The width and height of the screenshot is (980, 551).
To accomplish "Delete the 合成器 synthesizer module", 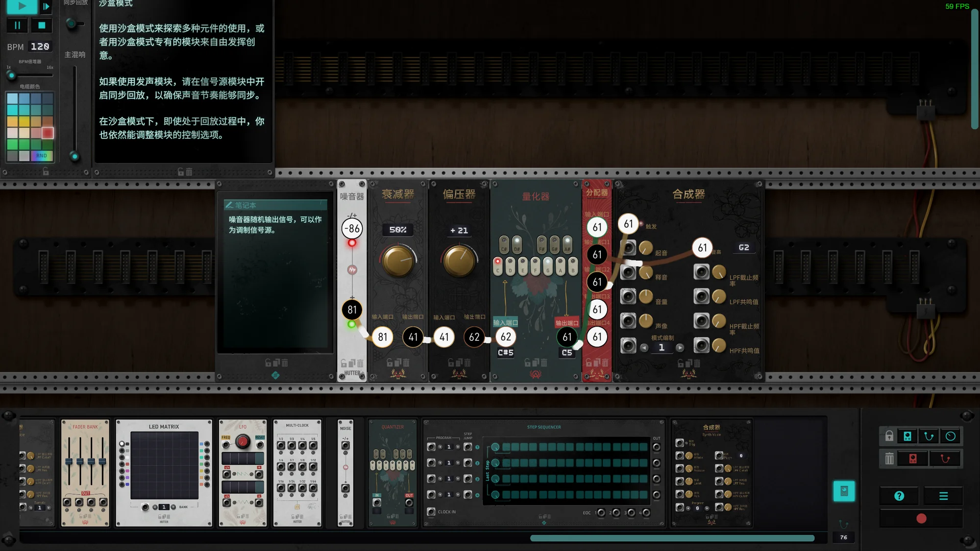I will 697,363.
